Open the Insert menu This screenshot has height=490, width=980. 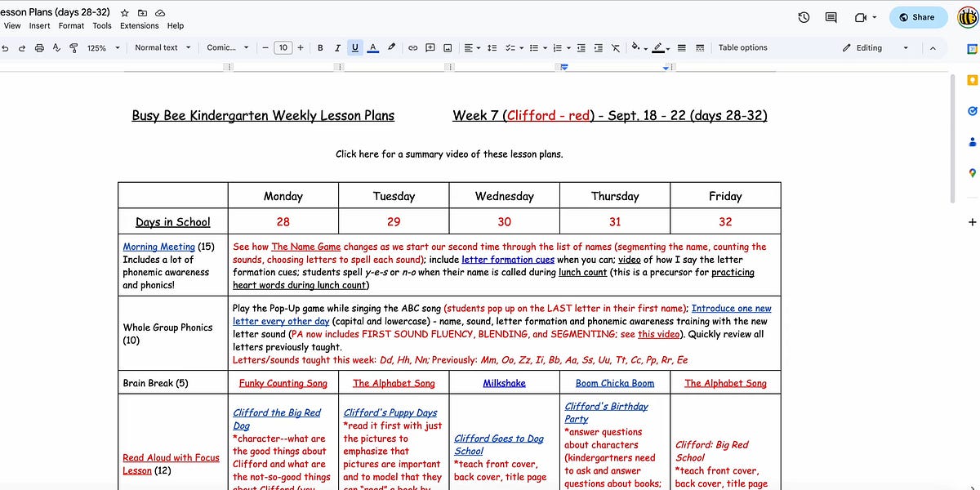[39, 25]
